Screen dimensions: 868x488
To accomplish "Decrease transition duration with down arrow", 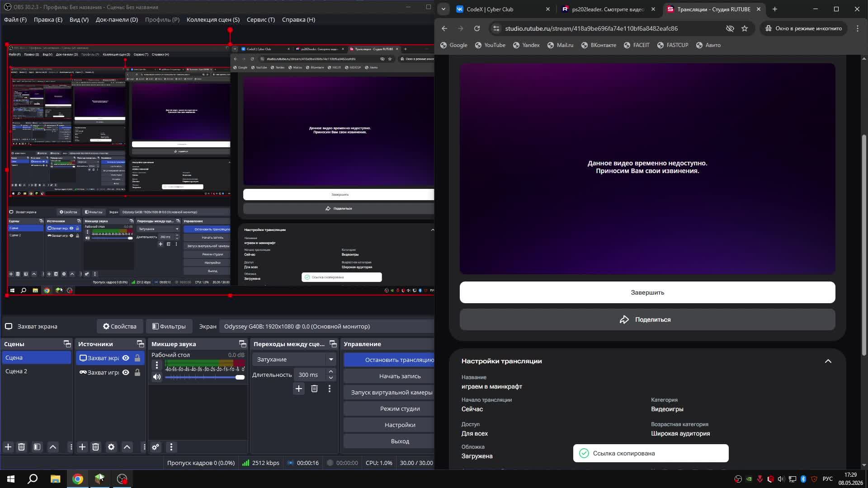I will (x=331, y=378).
